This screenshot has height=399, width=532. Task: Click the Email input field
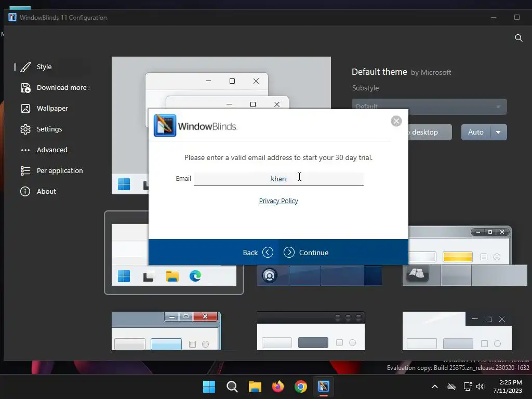278,179
